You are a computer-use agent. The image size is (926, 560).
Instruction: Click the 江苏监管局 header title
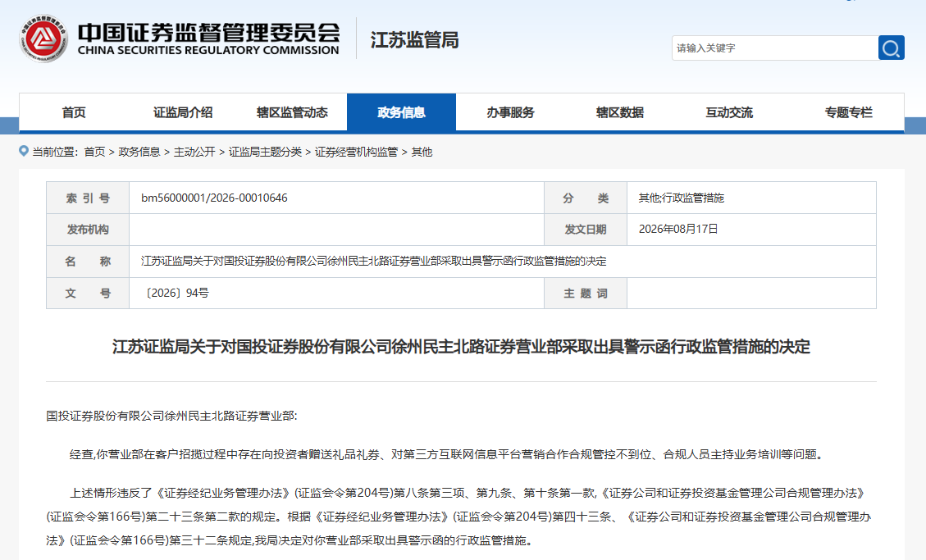pos(414,40)
